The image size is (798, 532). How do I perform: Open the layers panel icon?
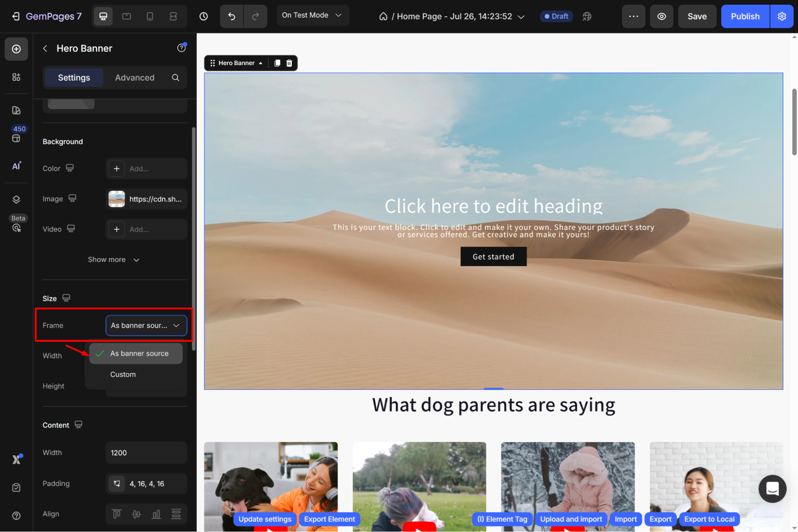pyautogui.click(x=16, y=200)
